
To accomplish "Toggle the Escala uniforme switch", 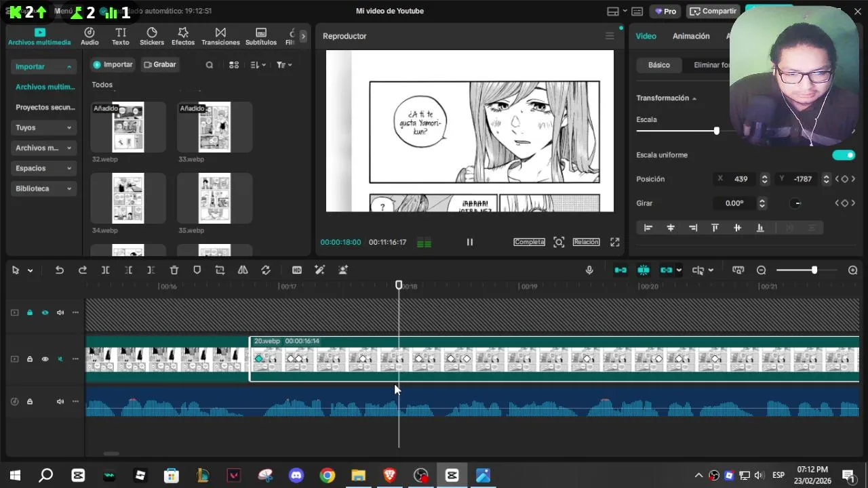I will pos(844,155).
